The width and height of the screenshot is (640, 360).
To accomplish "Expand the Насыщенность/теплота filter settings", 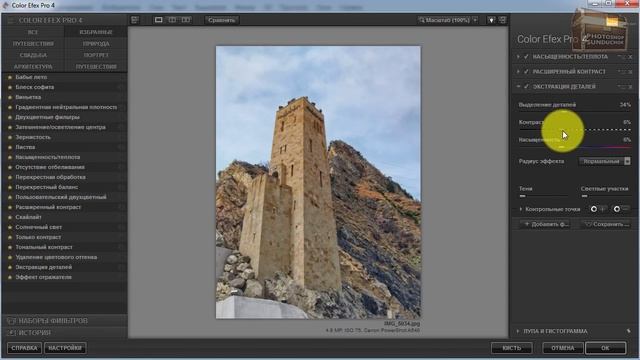I will pos(518,57).
